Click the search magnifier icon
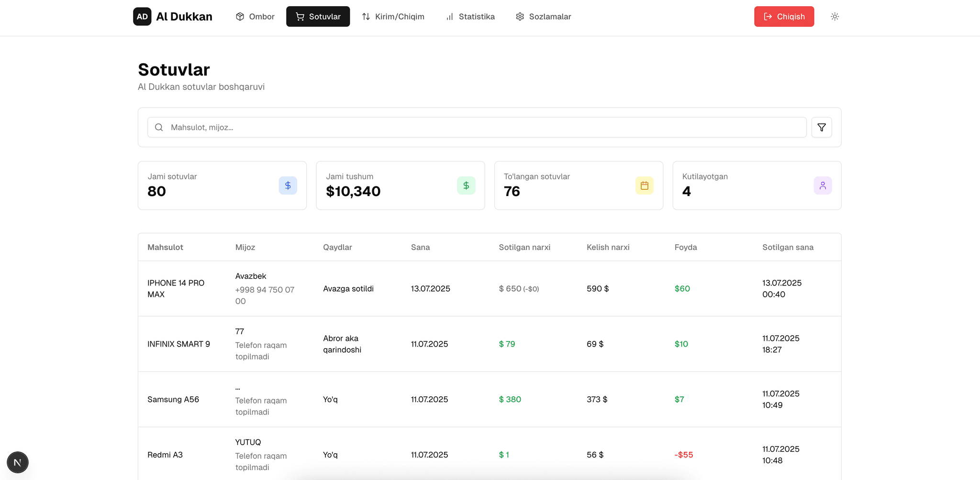 [x=159, y=128]
